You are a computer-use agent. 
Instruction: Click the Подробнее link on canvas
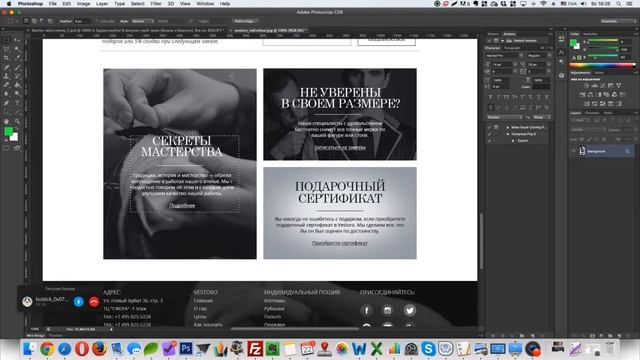click(x=182, y=205)
